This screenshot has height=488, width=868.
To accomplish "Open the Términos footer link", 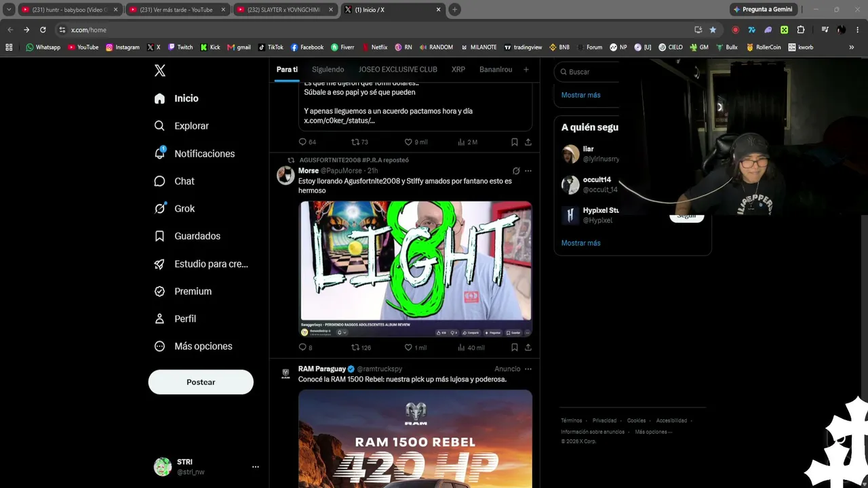I will click(572, 421).
